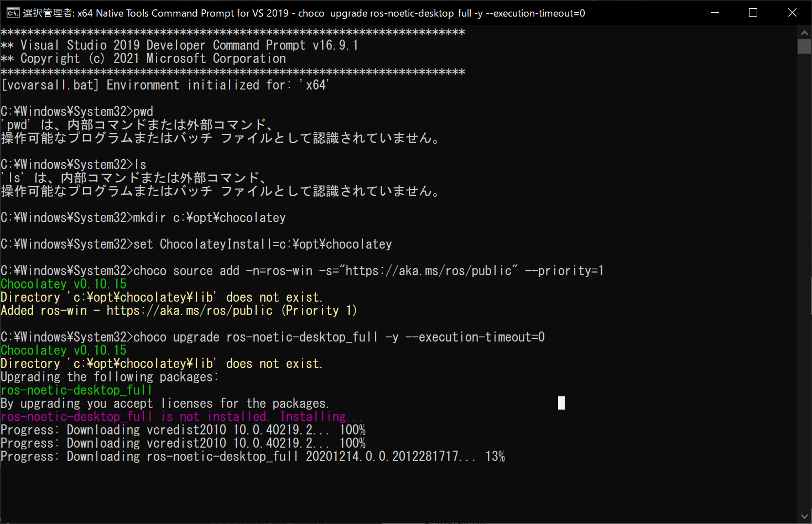Click the 'Added ros-win' priority confirmation line
Image resolution: width=812 pixels, height=524 pixels.
coord(178,310)
